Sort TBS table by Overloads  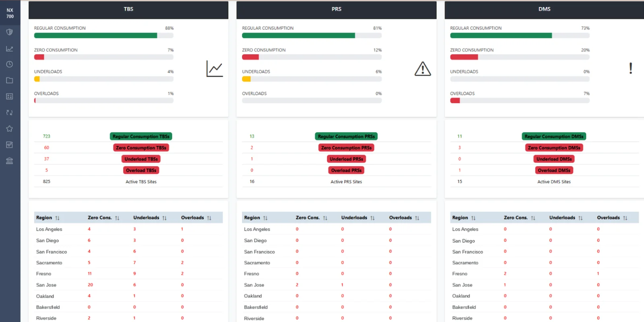[209, 218]
